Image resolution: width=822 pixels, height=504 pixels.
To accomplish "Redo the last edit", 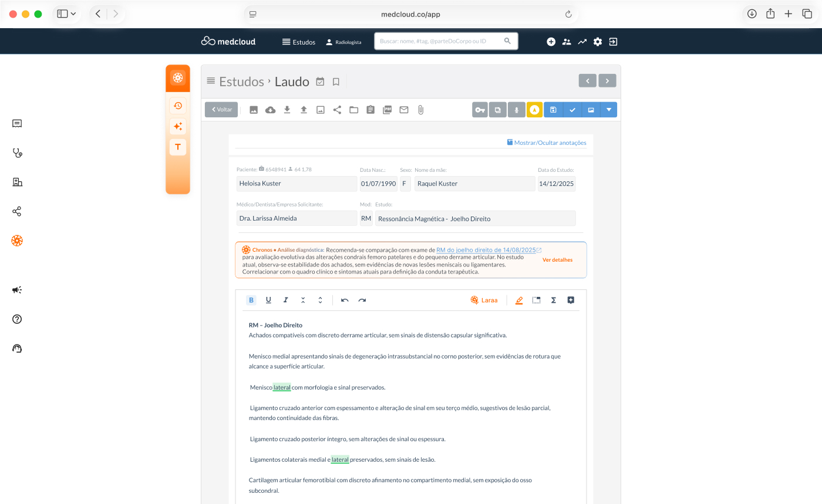I will (x=362, y=300).
